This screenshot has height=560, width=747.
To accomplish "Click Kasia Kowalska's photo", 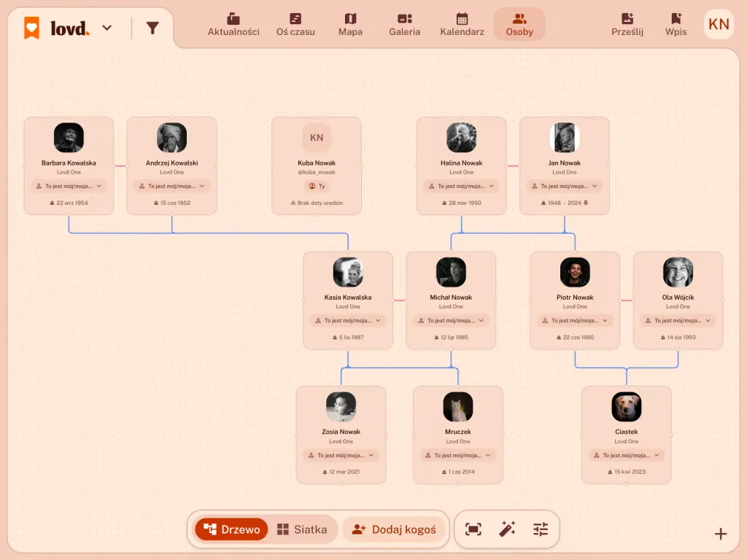I will (x=348, y=272).
